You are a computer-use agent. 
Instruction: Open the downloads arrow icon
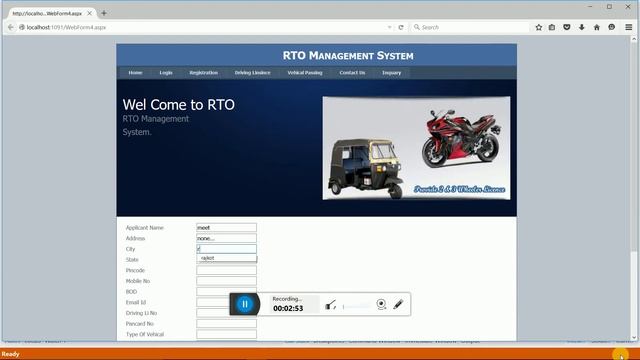[582, 27]
